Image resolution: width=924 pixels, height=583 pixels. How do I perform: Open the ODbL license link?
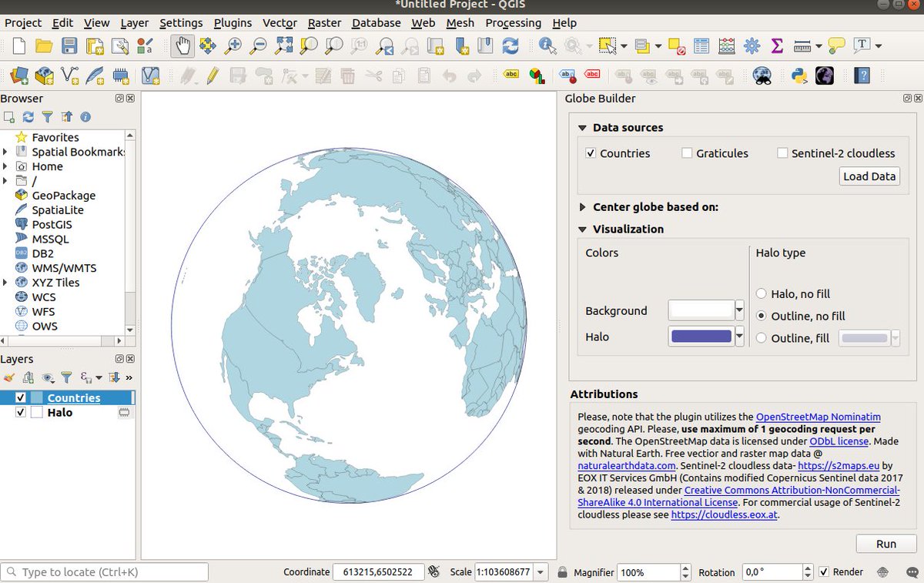tap(839, 441)
